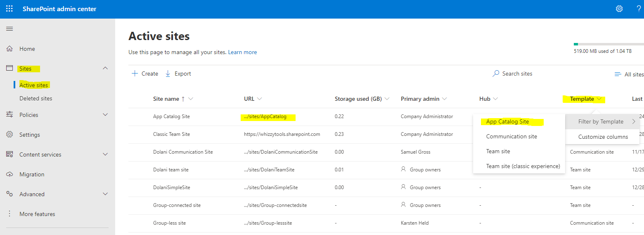
Task: Click the Advanced gears icon
Action: [9, 194]
